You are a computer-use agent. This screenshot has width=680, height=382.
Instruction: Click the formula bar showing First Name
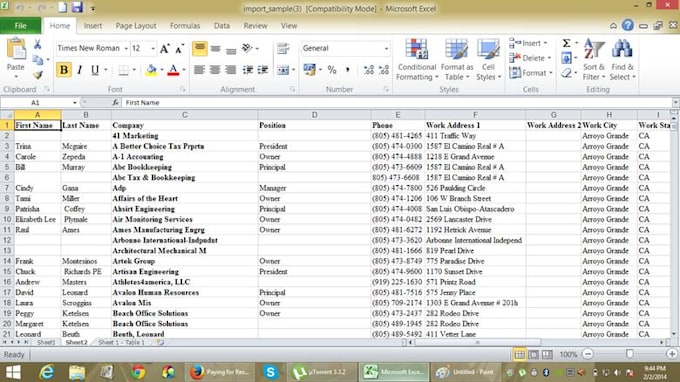(x=397, y=103)
